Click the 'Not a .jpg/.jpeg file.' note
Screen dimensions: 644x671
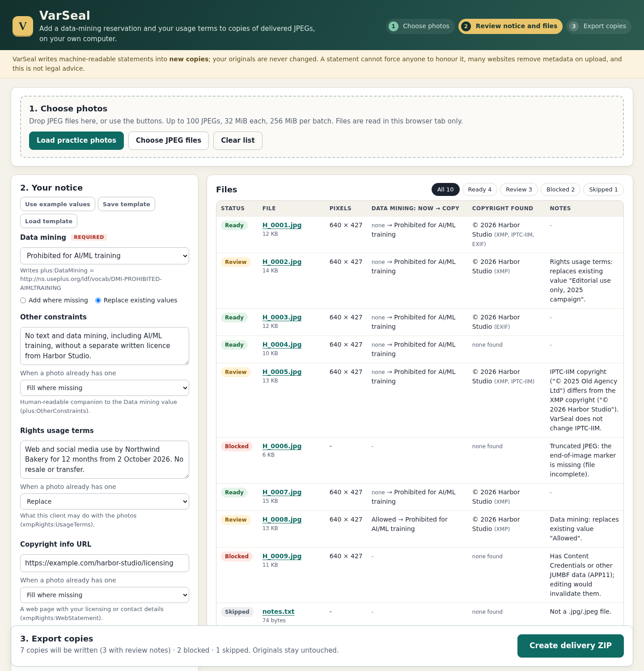[580, 612]
